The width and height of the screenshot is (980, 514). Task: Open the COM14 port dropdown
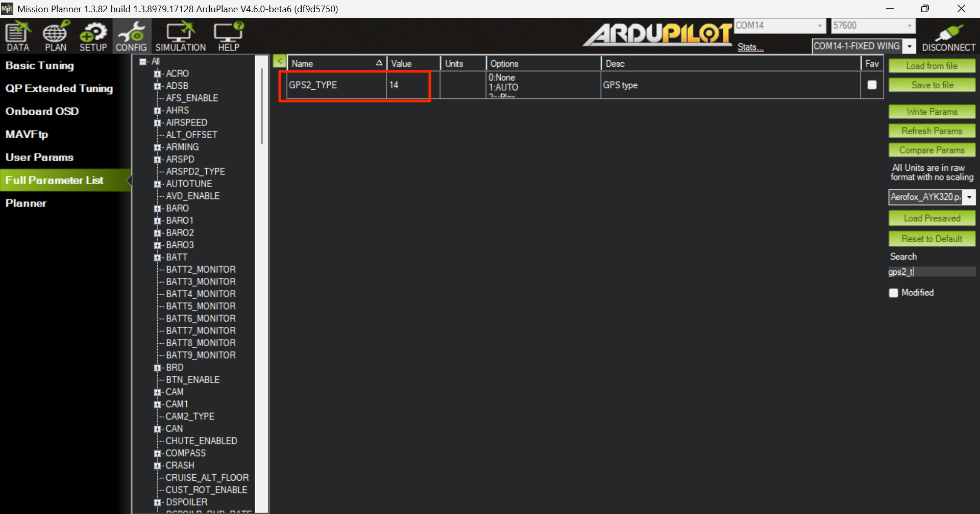click(x=820, y=25)
